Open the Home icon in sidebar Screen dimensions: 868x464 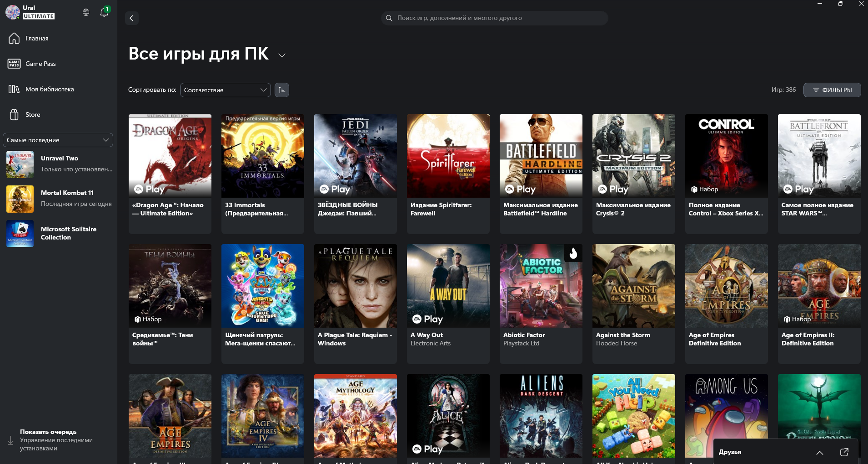coord(14,38)
